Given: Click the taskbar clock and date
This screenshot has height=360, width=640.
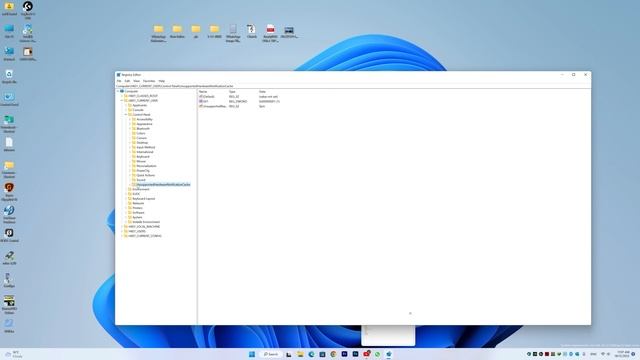Looking at the screenshot, I should point(623,354).
